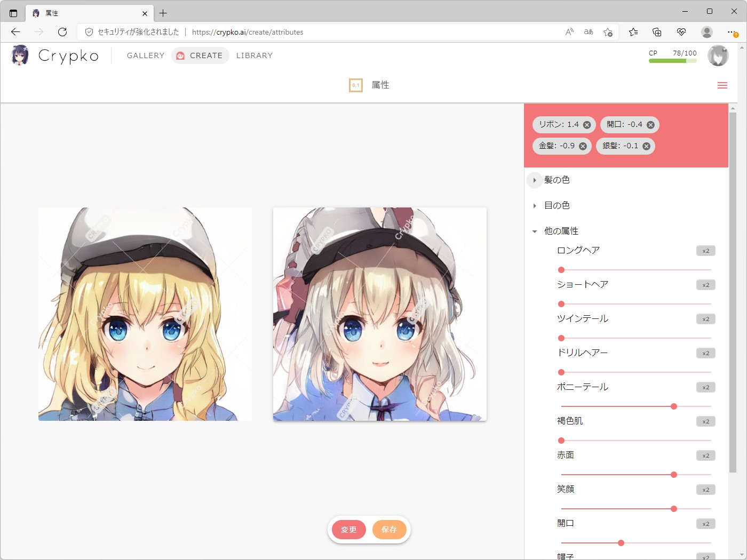Remove the リボン: 1.4 attribute chip
This screenshot has height=560, width=747.
[x=586, y=125]
